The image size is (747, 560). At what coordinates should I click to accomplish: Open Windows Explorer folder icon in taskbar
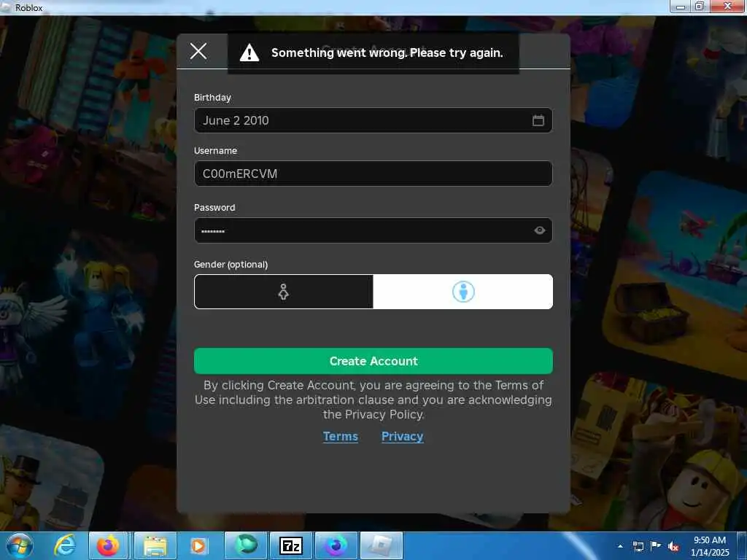click(x=155, y=545)
